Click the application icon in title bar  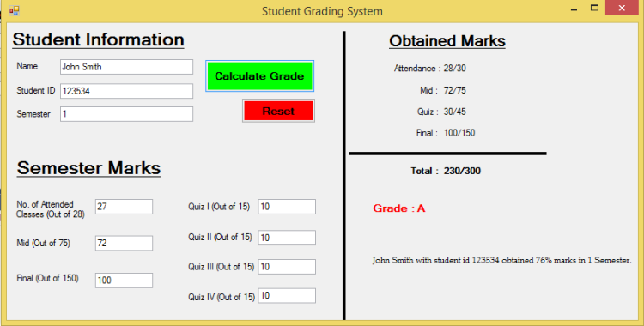(15, 10)
